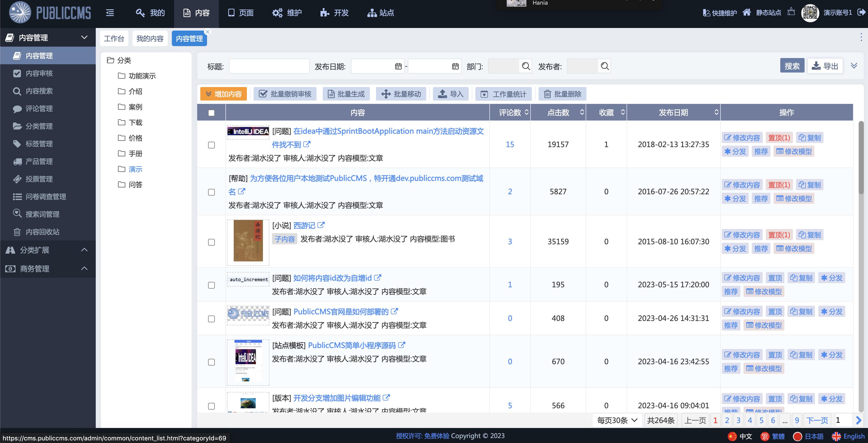Click the next page arrow icon
Screen dimensions: 868x443
858,420
